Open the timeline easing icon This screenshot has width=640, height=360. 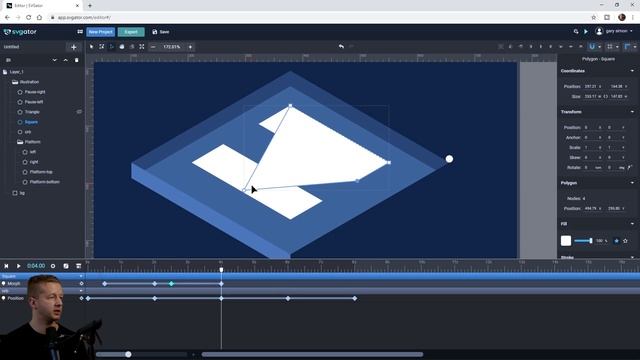coord(66,266)
